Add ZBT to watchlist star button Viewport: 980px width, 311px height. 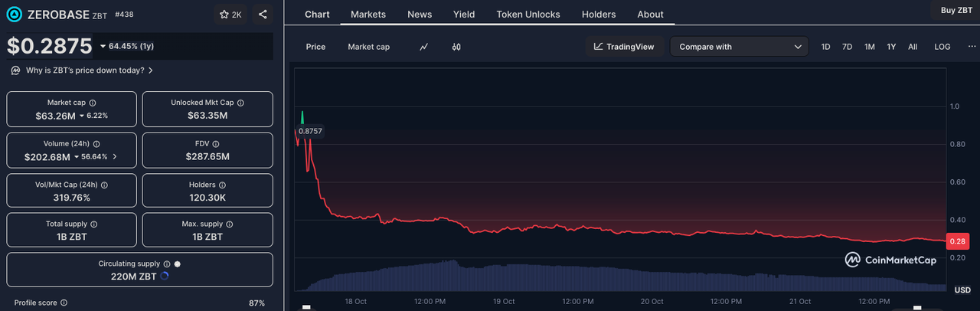point(230,15)
